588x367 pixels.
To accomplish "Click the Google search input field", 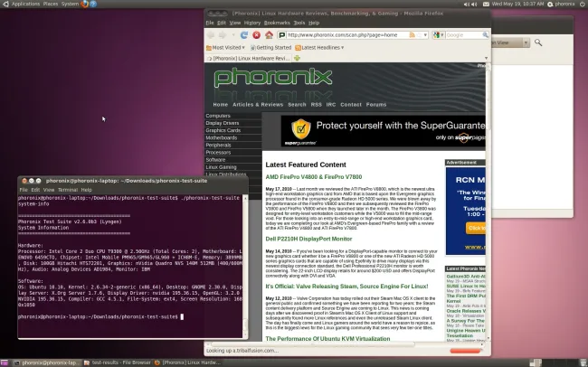I will tap(466, 35).
